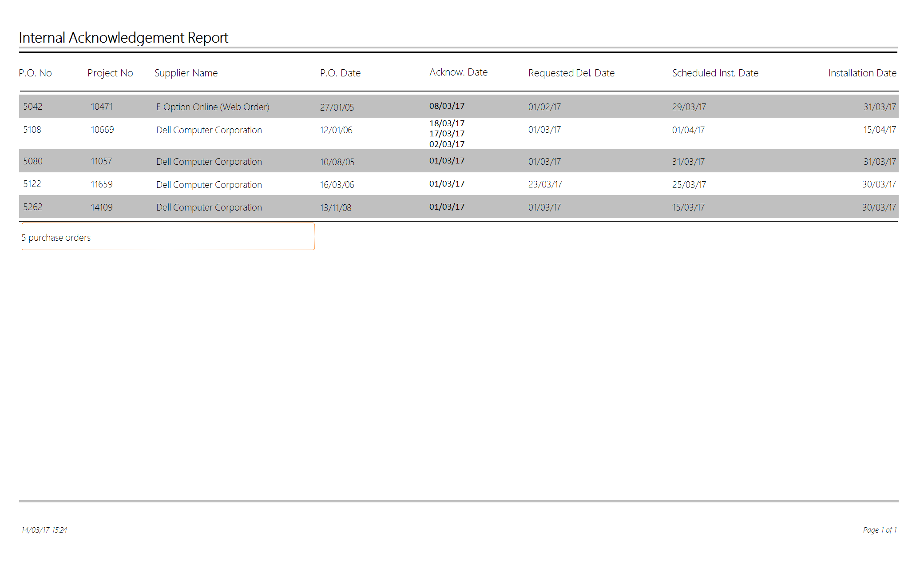Click P.O. number 5042

tap(33, 107)
